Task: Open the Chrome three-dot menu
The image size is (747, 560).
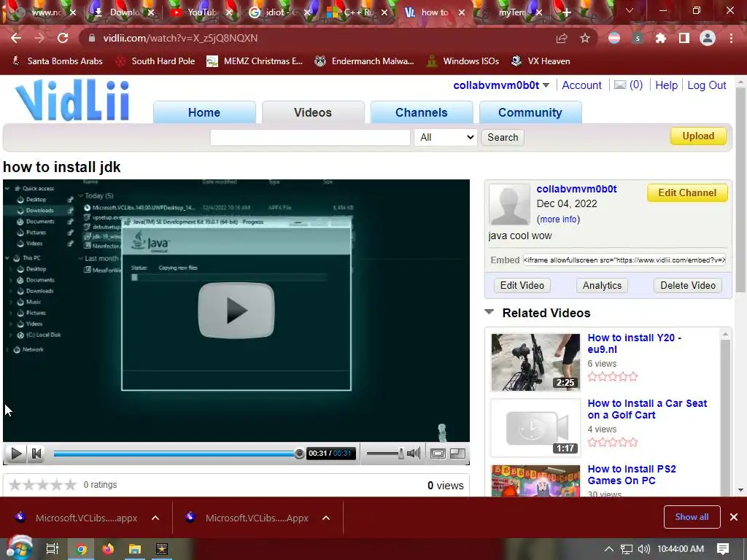Action: point(731,38)
